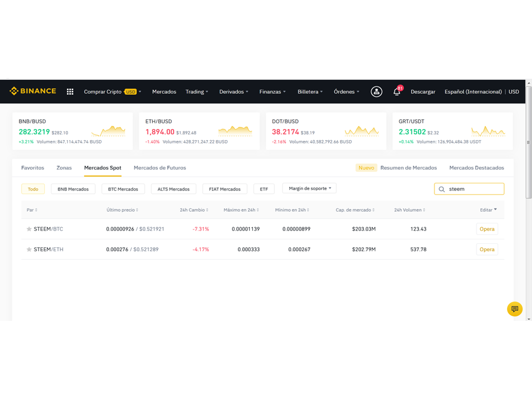The width and height of the screenshot is (532, 399).
Task: Favorite the STEEM/BTC pair star
Action: tap(29, 229)
